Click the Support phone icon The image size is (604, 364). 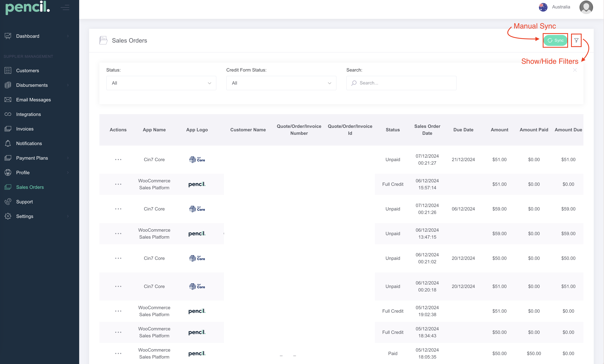(x=8, y=202)
